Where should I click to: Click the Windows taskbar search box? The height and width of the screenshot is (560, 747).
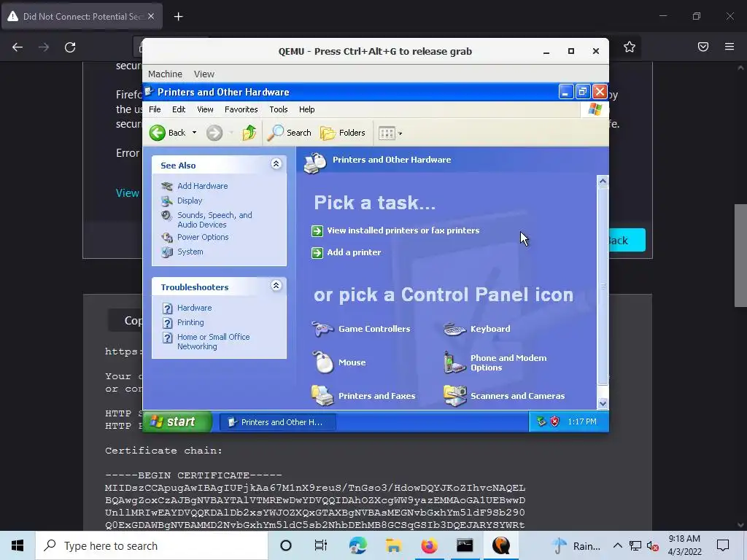[152, 545]
